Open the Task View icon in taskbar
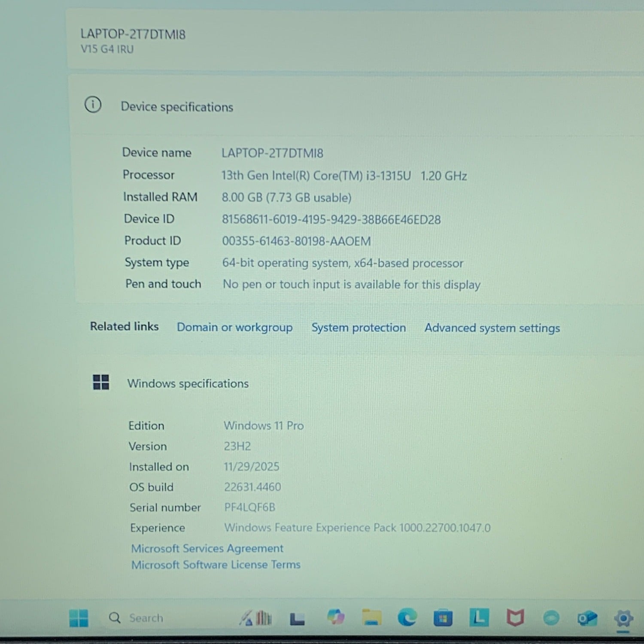Image resolution: width=644 pixels, height=644 pixels. pyautogui.click(x=297, y=619)
